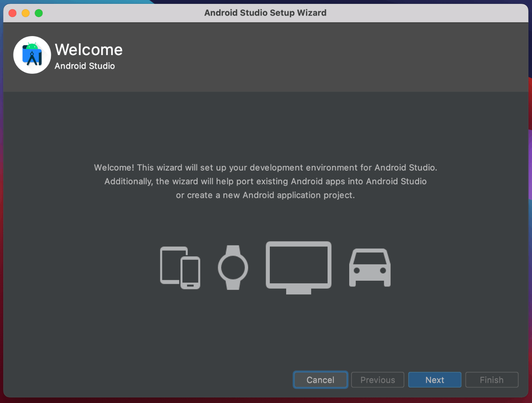Cancel the setup wizard
This screenshot has height=403, width=532.
pyautogui.click(x=320, y=380)
